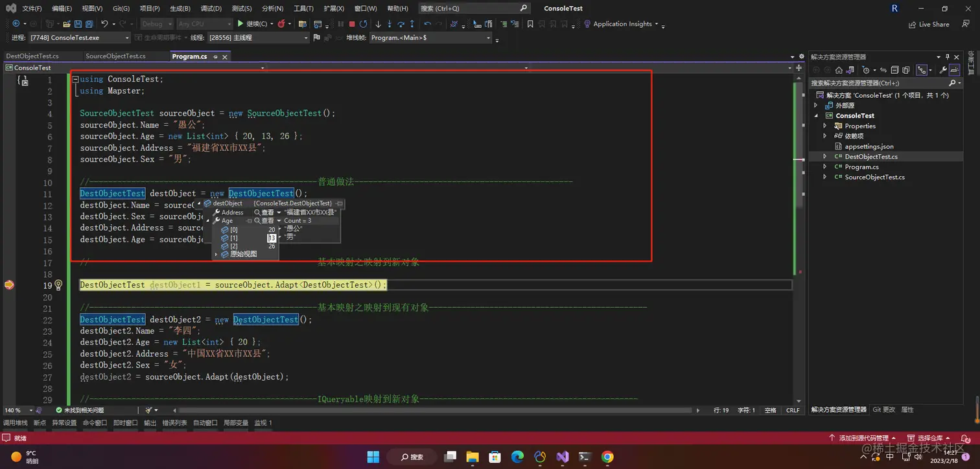Open the 文件(F) menu
980x469 pixels.
32,8
